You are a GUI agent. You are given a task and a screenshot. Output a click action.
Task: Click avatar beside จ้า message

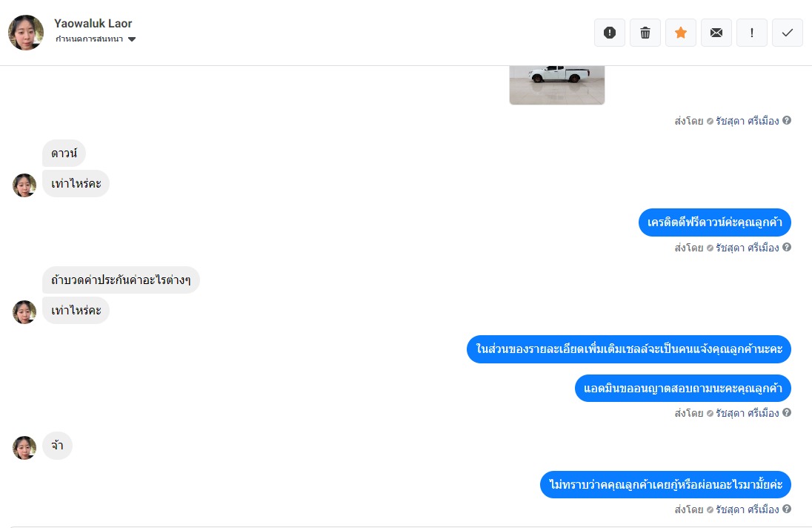tap(24, 448)
